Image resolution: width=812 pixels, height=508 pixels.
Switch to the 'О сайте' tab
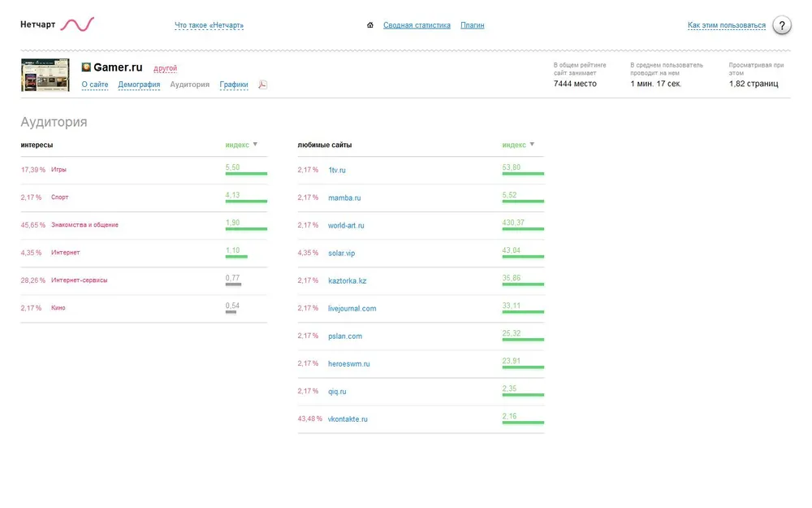click(x=95, y=85)
